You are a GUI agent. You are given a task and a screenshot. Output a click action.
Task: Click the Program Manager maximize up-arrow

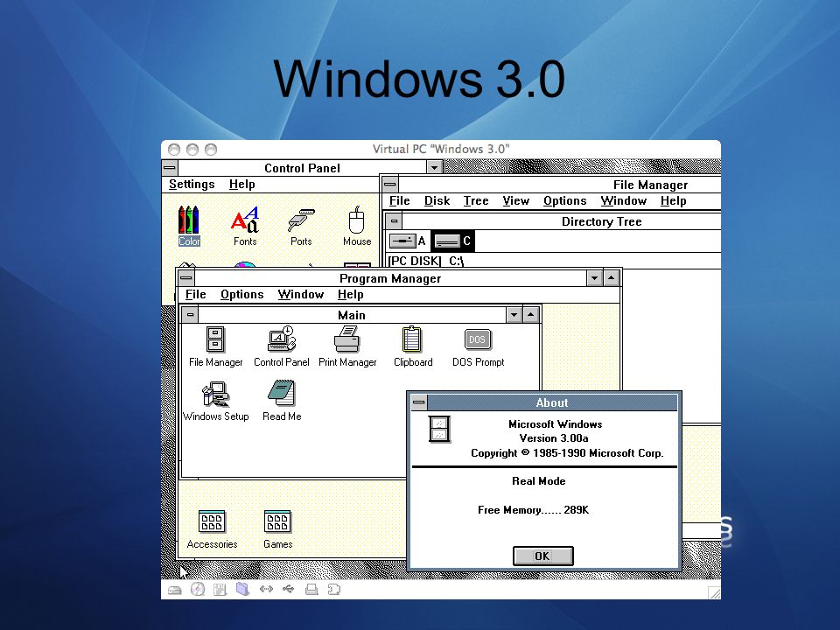coord(612,278)
